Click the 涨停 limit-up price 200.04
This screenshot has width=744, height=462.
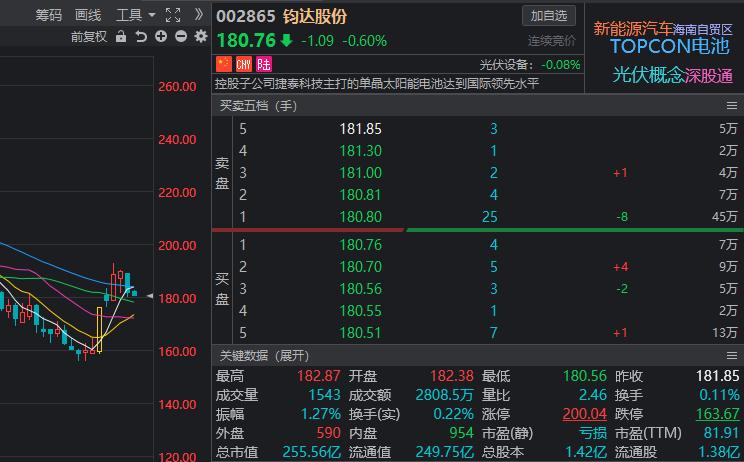585,414
